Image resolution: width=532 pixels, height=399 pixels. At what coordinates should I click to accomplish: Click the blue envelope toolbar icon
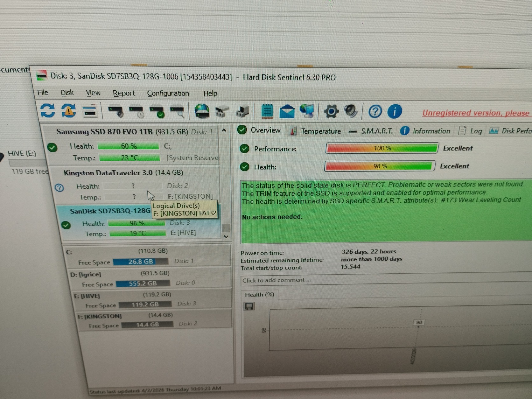point(287,111)
